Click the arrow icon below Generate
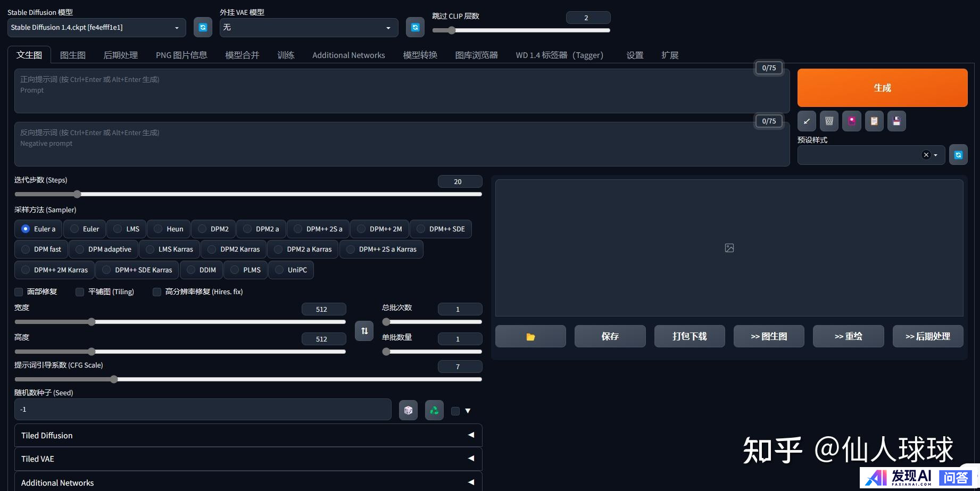 click(x=807, y=121)
